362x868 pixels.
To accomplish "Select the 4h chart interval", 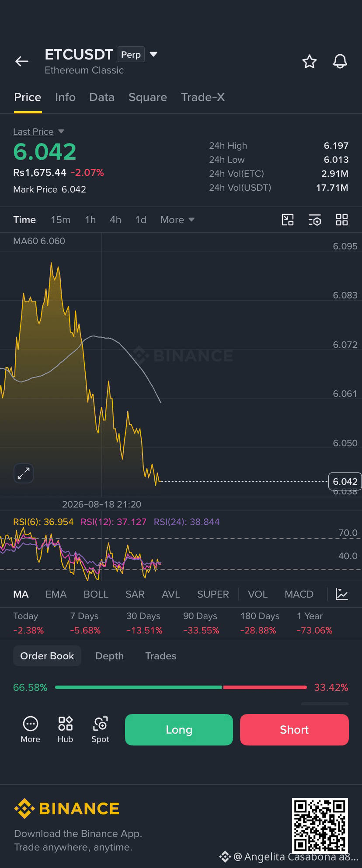I will (x=115, y=220).
